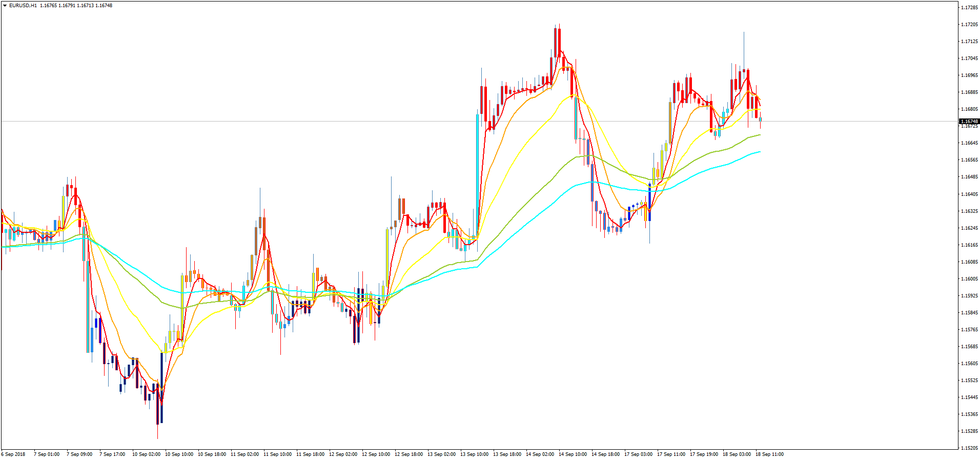Click the 1.16645 price scale value

969,143
